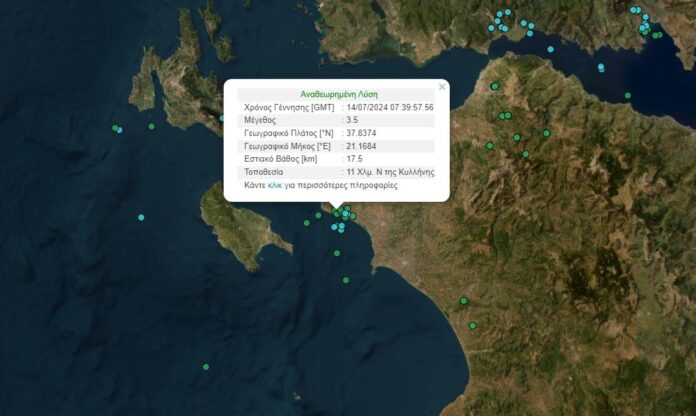Select isolated green marker southwest of Zakynthos
Screen dimensions: 696x416
click(206, 367)
